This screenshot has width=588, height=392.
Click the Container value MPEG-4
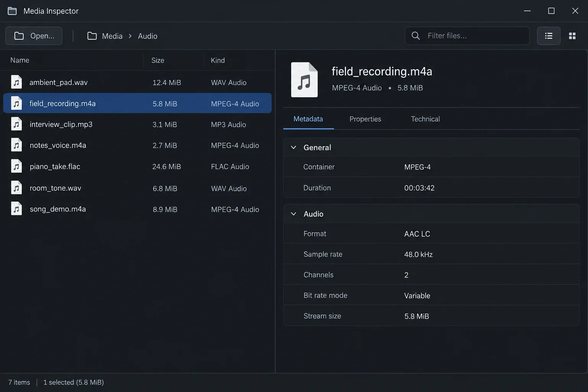417,167
